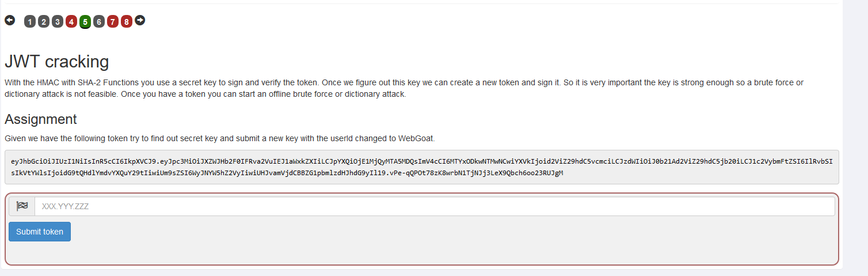The image size is (868, 276).
Task: Open lesson page 2
Action: [43, 22]
